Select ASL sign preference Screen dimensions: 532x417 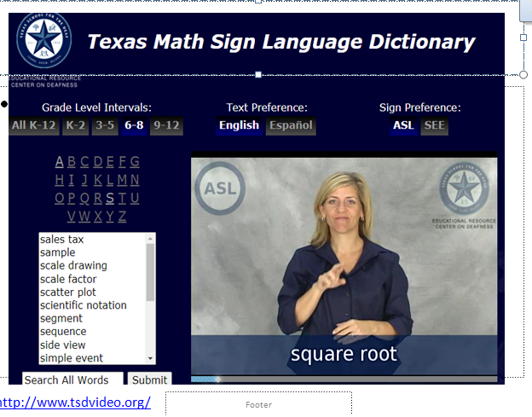click(x=403, y=126)
